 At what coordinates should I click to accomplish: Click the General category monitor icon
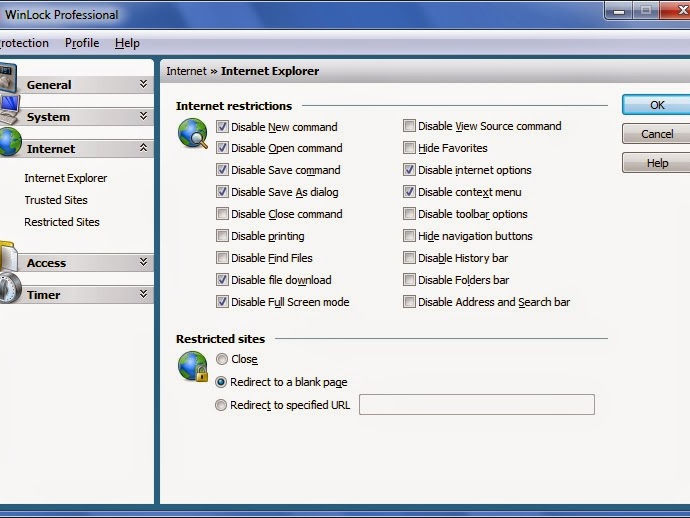coord(8,77)
